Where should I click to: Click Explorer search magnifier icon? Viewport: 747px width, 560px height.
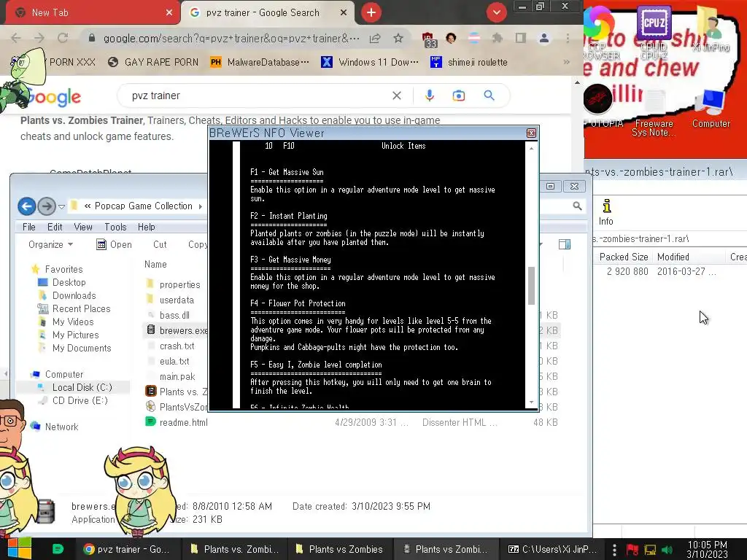point(577,206)
